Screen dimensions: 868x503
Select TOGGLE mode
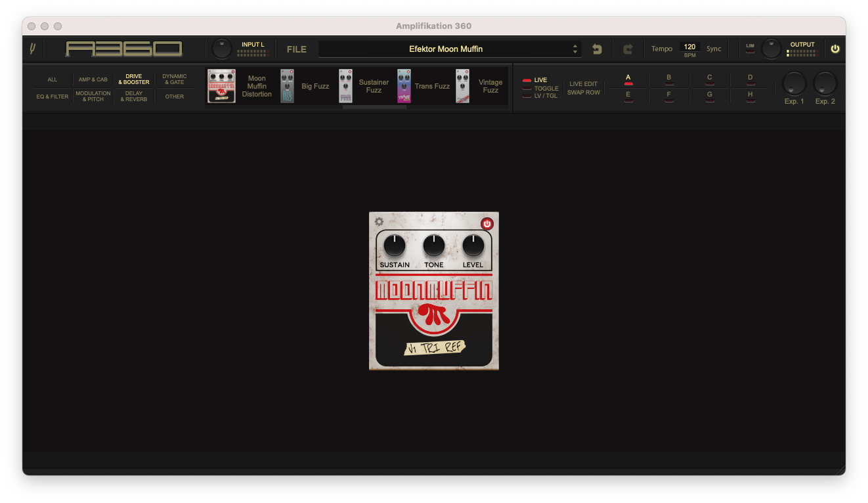(540, 88)
